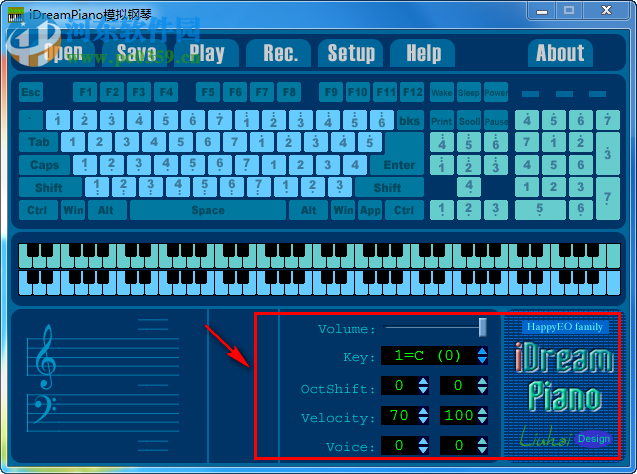The width and height of the screenshot is (637, 474).
Task: Decrease the Key transposition with down arrow
Action: (x=482, y=360)
